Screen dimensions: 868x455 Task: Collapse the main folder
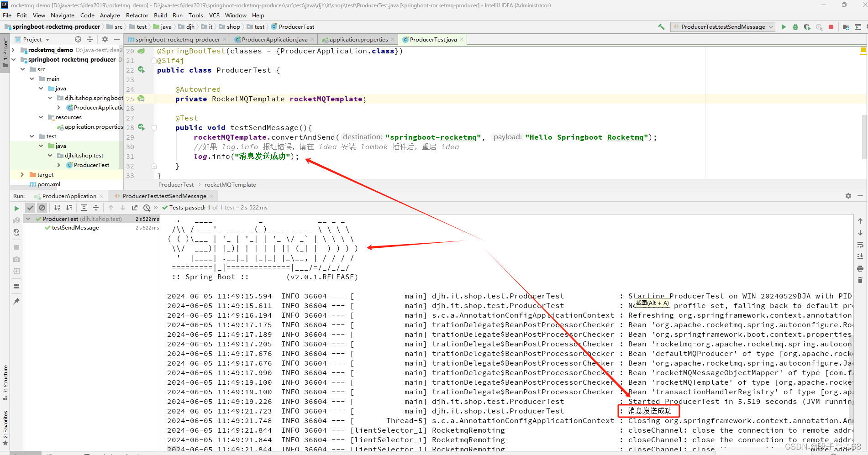click(32, 78)
